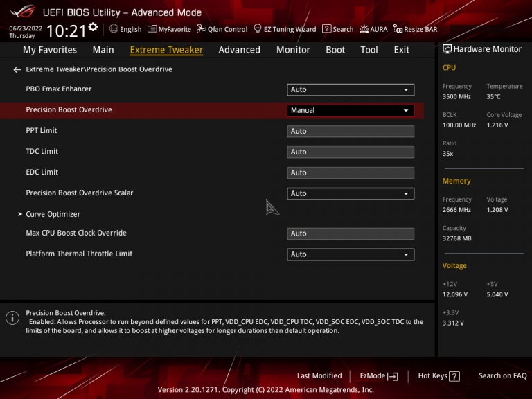This screenshot has height=399, width=532.
Task: Click the Max CPU Boost Clock Override field
Action: click(x=351, y=233)
